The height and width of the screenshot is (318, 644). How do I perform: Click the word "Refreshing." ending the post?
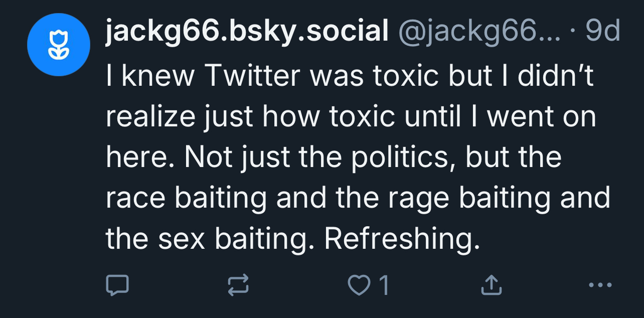(399, 239)
